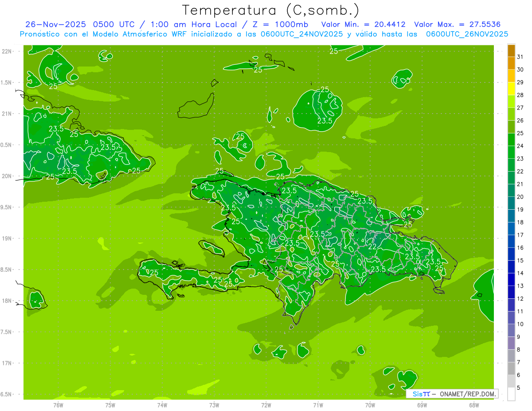Screen dimensions: 532x411
Task: Click the '75W' longitude axis label
Action: point(110,405)
